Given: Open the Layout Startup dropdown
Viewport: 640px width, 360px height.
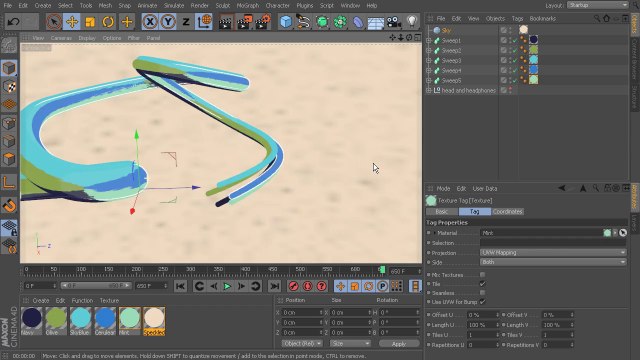Looking at the screenshot, I should tap(598, 5).
